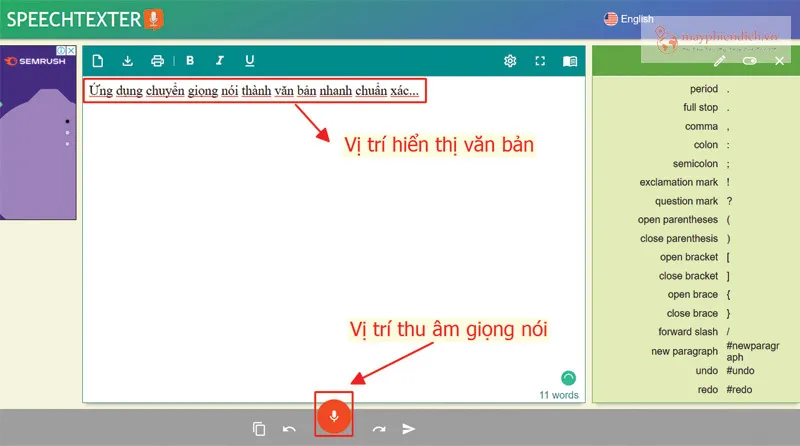Click the '11 words' counter
This screenshot has height=446, width=800.
(x=559, y=395)
